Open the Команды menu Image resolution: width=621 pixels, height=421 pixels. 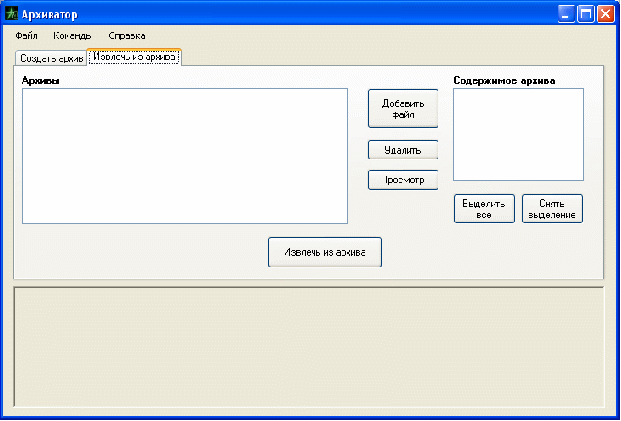pos(72,36)
